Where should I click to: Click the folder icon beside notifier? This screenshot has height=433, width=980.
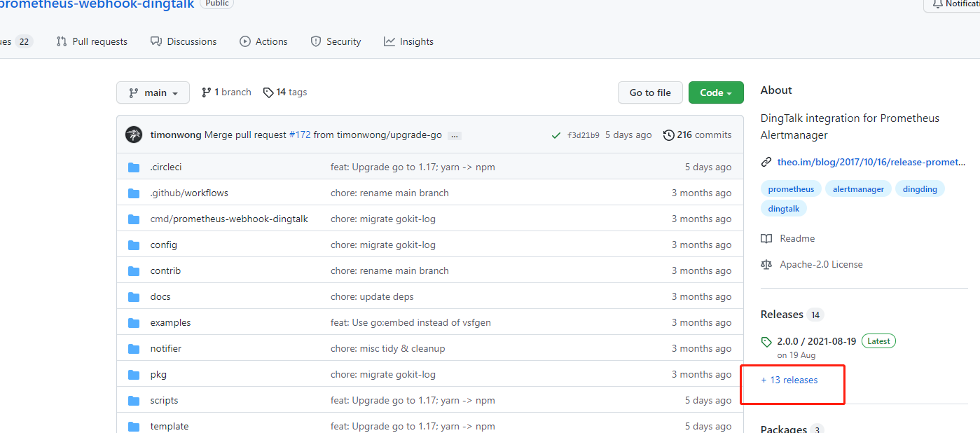click(x=134, y=348)
